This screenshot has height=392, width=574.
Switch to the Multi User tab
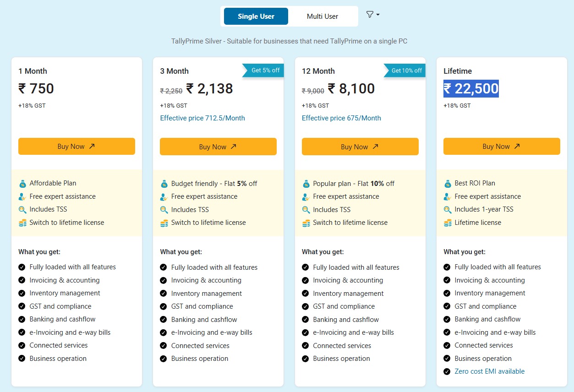coord(323,16)
